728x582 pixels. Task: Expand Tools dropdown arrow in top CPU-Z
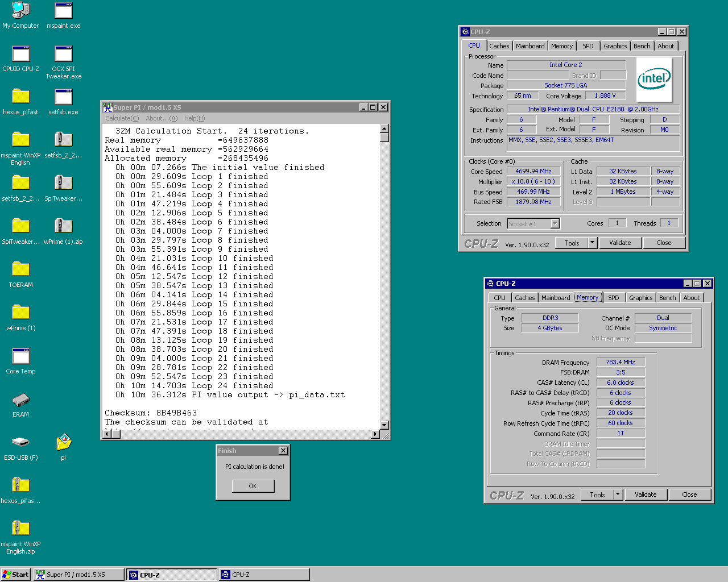592,243
